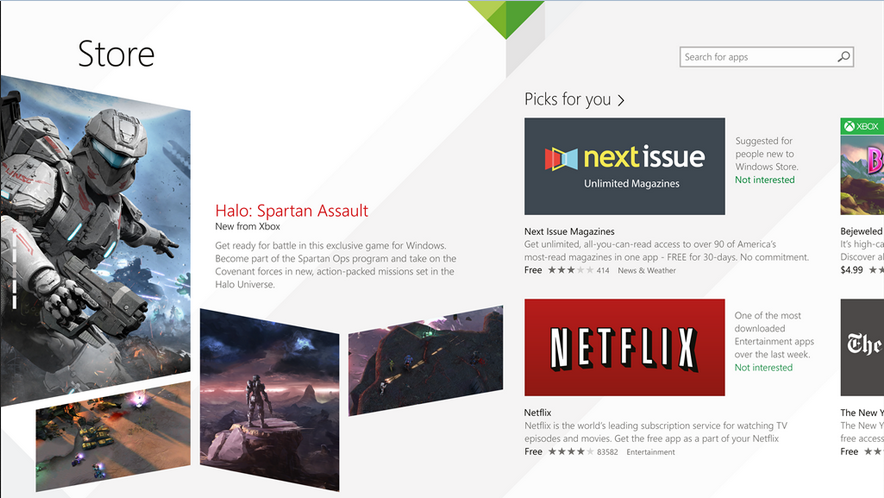Open The New York Times app tile

tap(862, 347)
